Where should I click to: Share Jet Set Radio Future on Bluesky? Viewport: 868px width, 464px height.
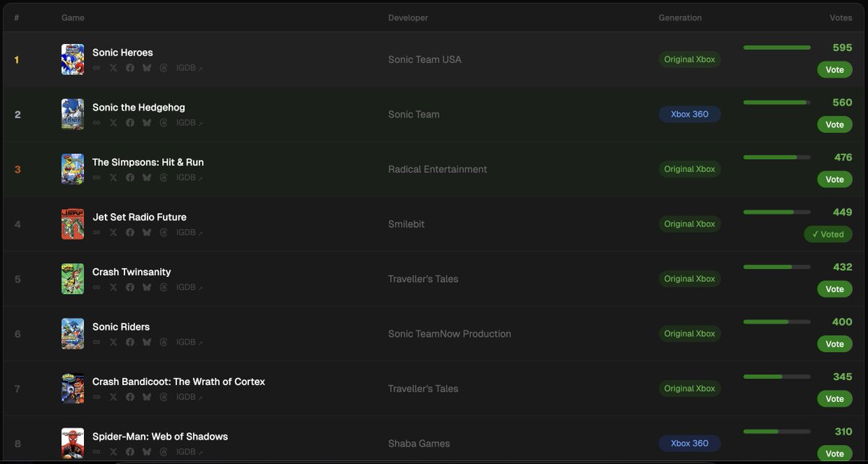pos(147,233)
